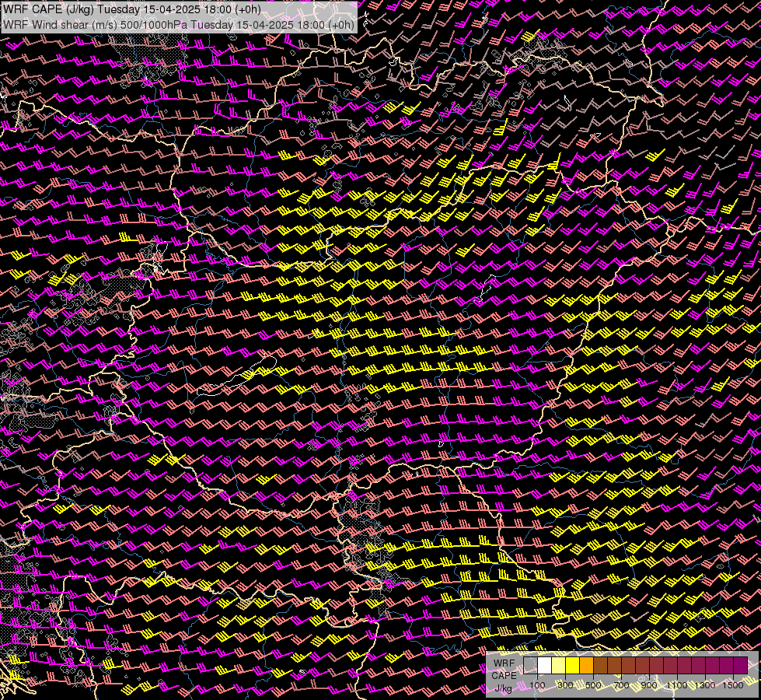The image size is (761, 700).
Task: Click the 100 label on CAPE legend
Action: (x=537, y=685)
